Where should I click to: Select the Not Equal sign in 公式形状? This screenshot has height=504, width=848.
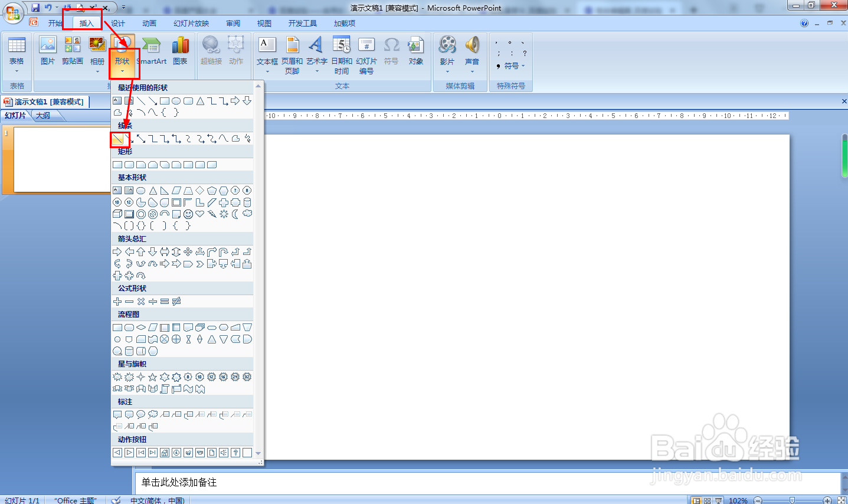pos(176,302)
